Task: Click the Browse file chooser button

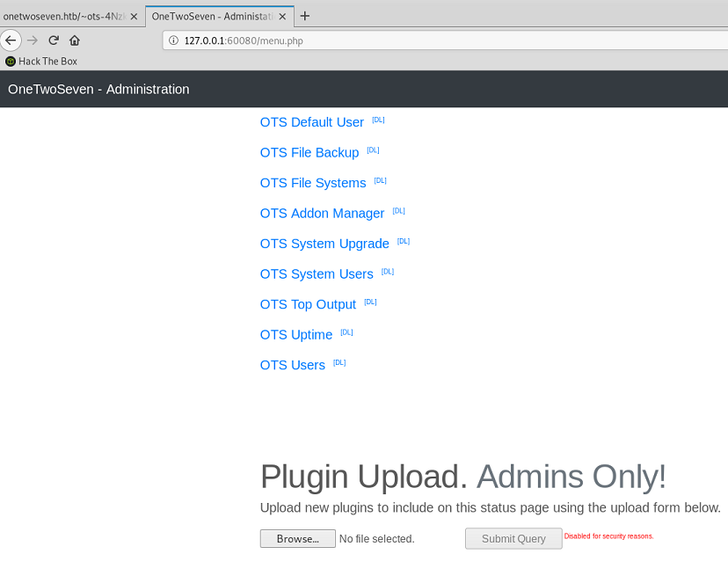Action: [x=297, y=538]
